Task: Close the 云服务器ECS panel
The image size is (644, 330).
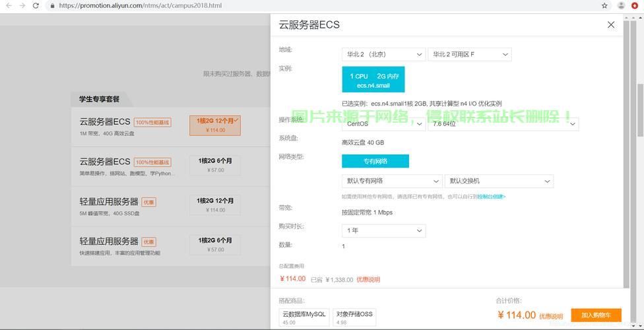Action: [611, 24]
